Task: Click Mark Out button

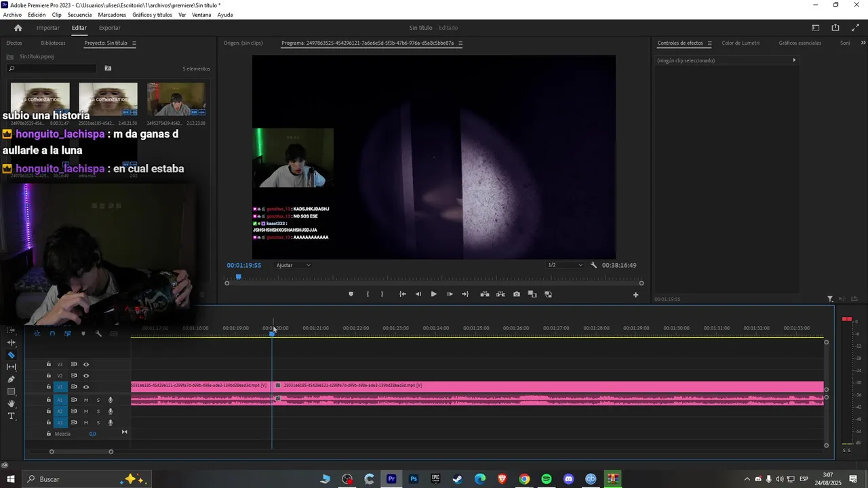Action: [x=382, y=294]
